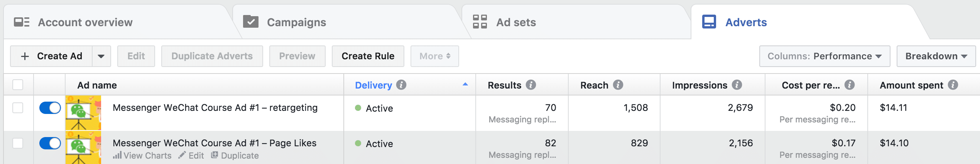Viewport: 980px width, 164px height.
Task: Click the Cost per result info icon
Action: pyautogui.click(x=850, y=85)
